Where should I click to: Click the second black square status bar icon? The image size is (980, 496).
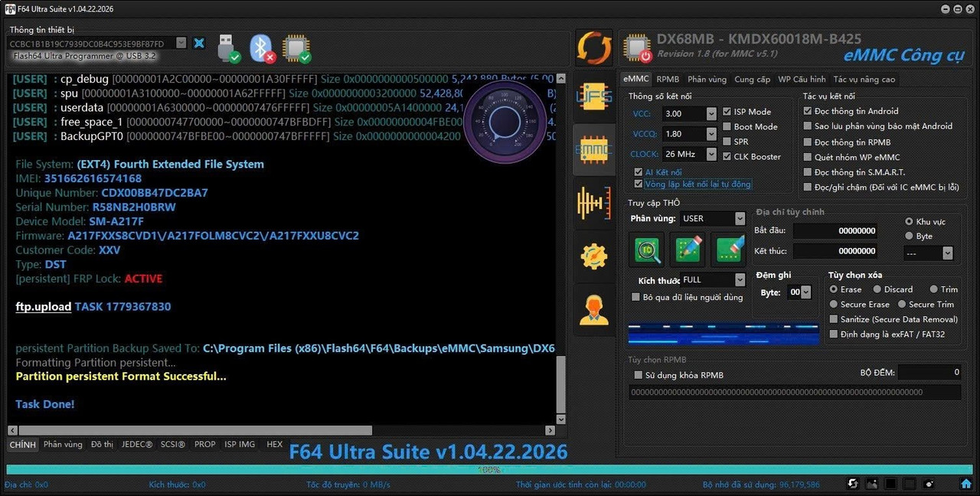tap(910, 484)
